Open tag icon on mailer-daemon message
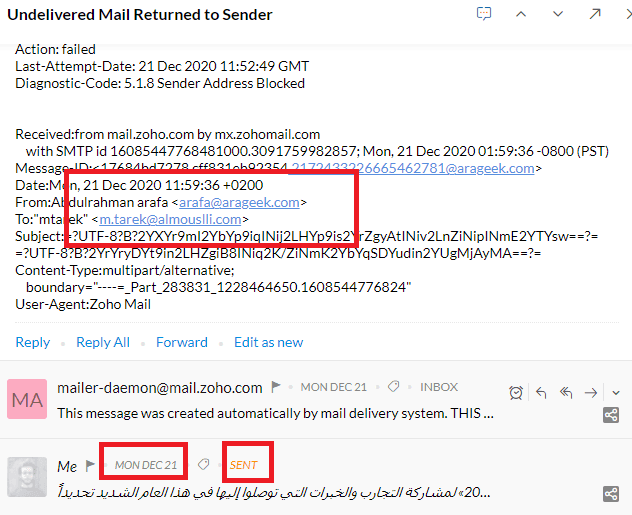 click(x=393, y=387)
